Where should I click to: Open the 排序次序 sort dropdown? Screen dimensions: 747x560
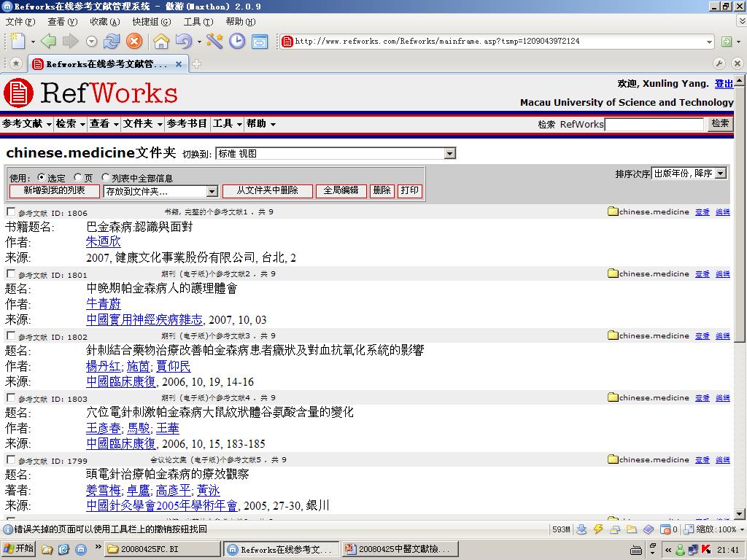coord(689,174)
